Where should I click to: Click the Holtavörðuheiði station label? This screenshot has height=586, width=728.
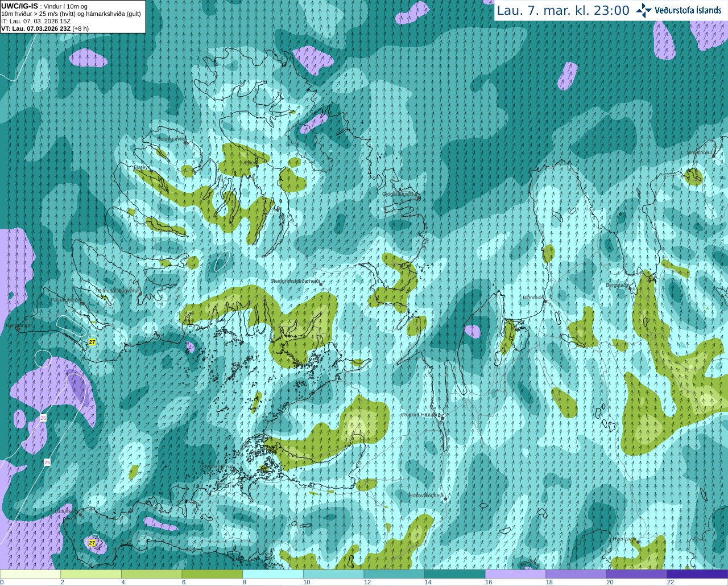(426, 496)
